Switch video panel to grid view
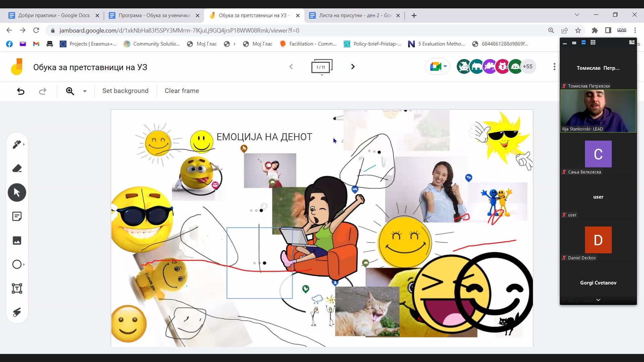This screenshot has width=644, height=362. click(593, 43)
